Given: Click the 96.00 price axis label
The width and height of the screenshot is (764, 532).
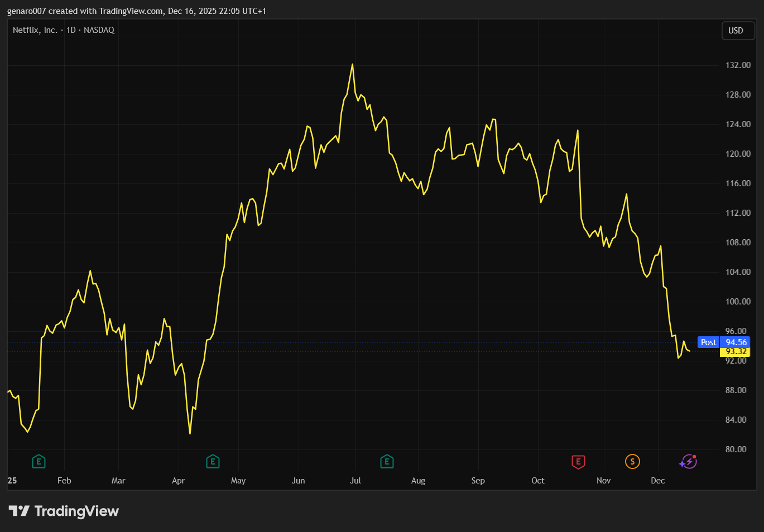Looking at the screenshot, I should pos(736,331).
